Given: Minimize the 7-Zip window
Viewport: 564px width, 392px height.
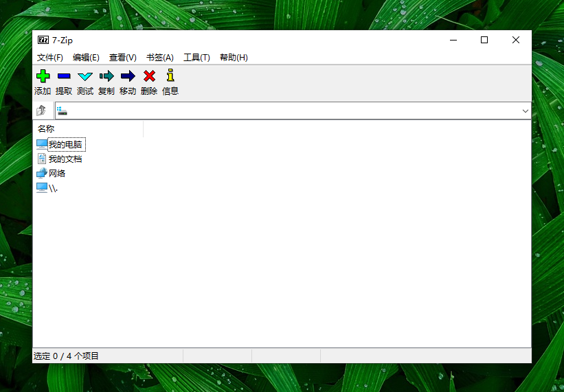Looking at the screenshot, I should point(453,40).
